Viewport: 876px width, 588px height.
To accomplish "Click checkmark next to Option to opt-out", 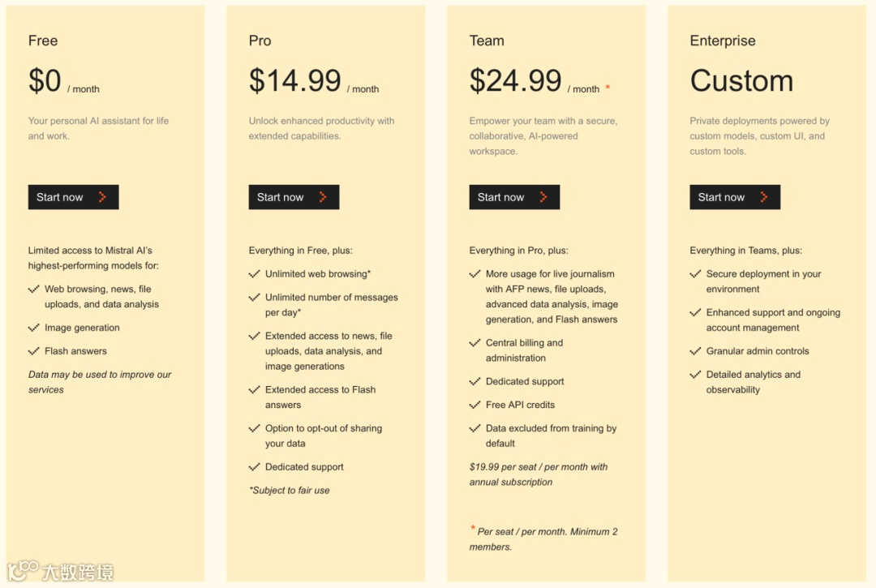I will point(255,428).
